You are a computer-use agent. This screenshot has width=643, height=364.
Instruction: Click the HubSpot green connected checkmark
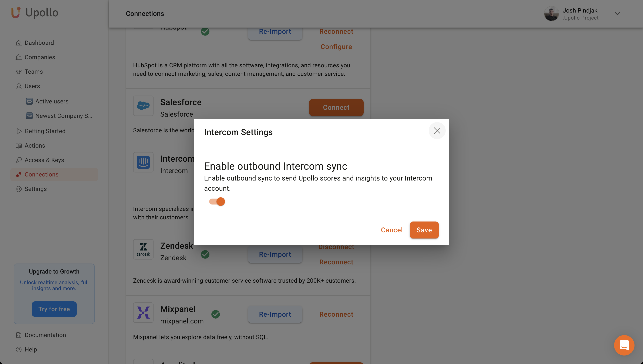(205, 31)
